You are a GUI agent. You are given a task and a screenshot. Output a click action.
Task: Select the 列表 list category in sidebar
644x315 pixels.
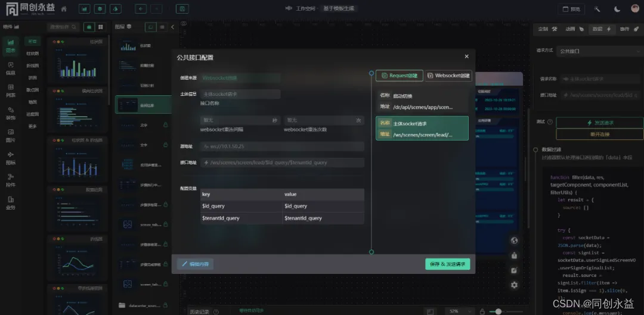[x=11, y=91]
